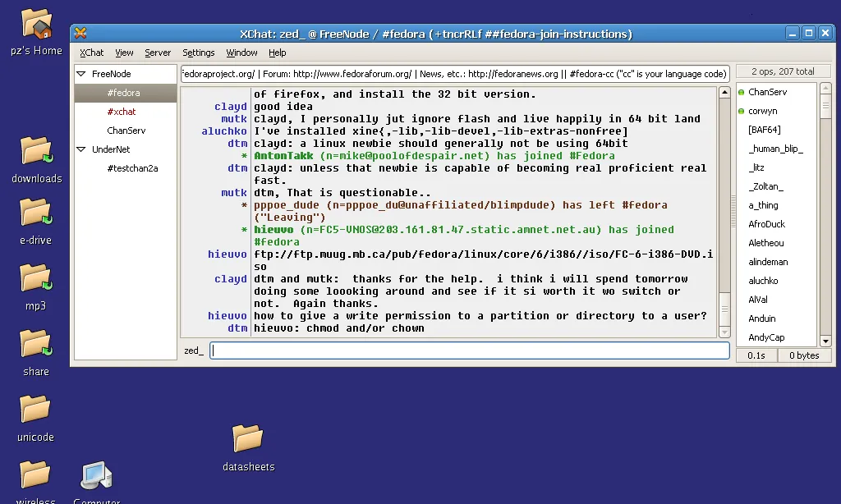Click chat scrollbar down arrow

(x=724, y=332)
